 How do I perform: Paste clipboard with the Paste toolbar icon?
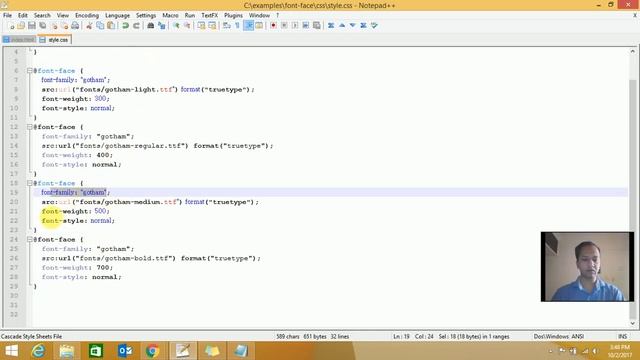coord(111,26)
